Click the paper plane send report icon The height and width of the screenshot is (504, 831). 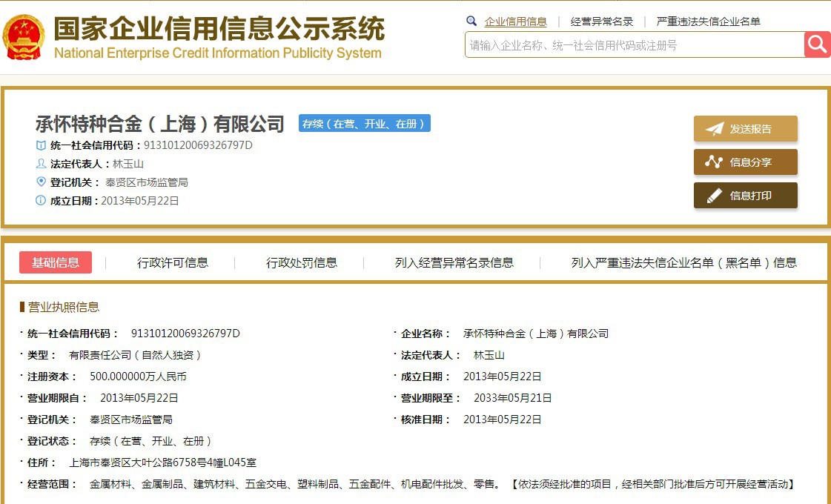coord(714,129)
